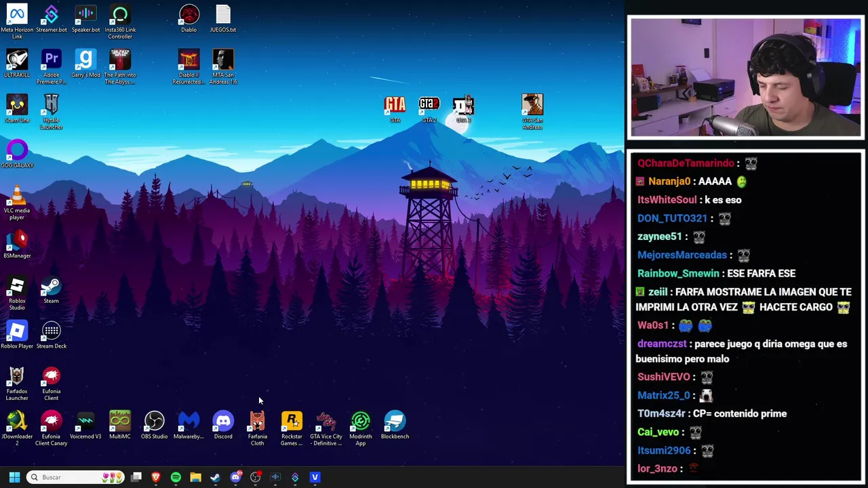Click username Rainbow_Smewin in chat

coord(678,273)
